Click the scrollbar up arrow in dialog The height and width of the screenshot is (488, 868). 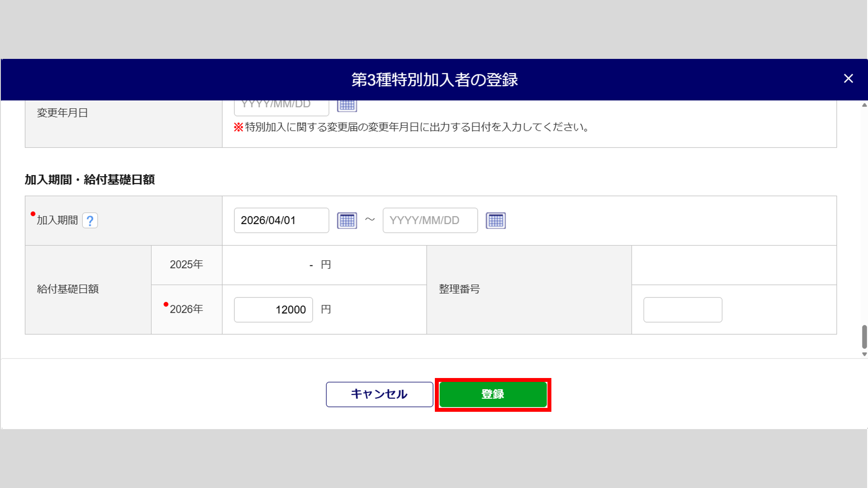coord(864,105)
